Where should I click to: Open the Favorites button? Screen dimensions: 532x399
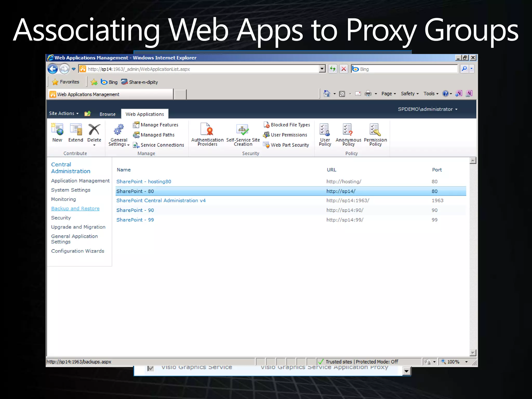click(x=66, y=82)
